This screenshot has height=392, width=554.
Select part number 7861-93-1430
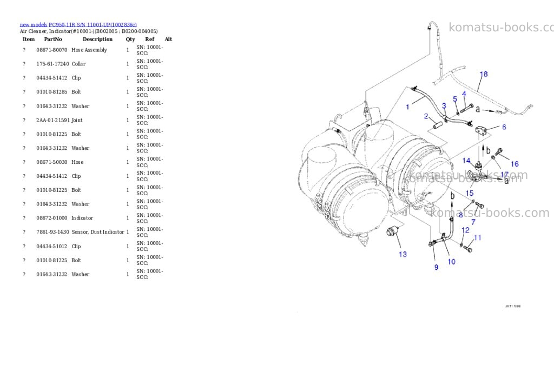[52, 232]
